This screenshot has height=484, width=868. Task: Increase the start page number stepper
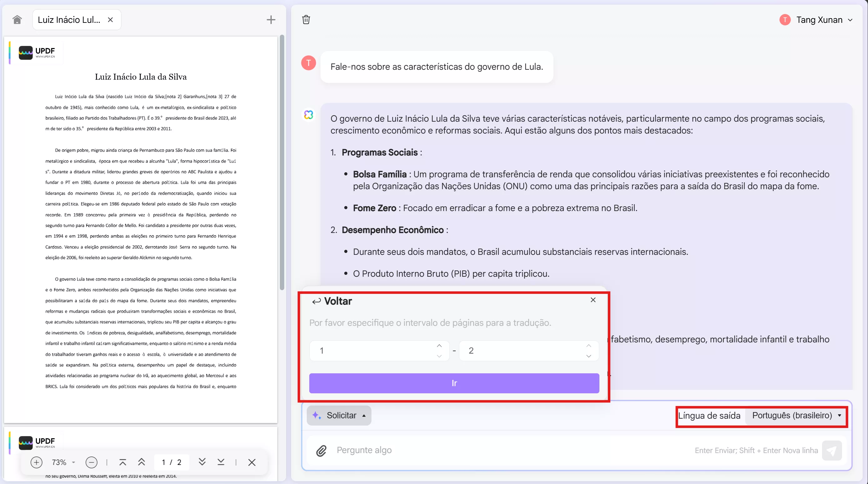click(439, 346)
